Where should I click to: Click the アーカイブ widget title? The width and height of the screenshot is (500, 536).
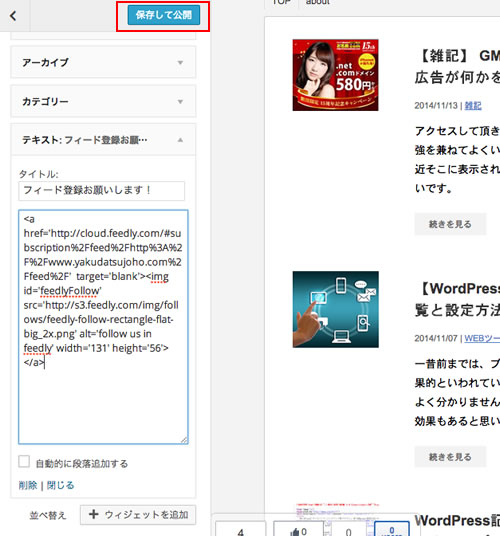45,63
